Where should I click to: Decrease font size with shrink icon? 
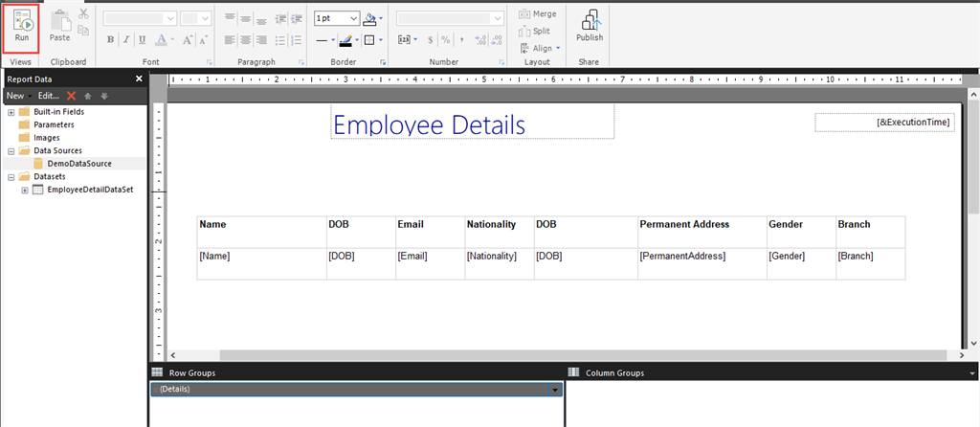[x=203, y=40]
